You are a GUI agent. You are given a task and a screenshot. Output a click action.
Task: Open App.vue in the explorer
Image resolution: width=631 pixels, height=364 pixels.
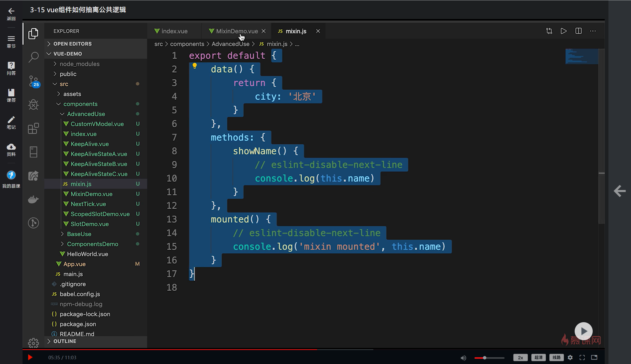tap(96, 264)
